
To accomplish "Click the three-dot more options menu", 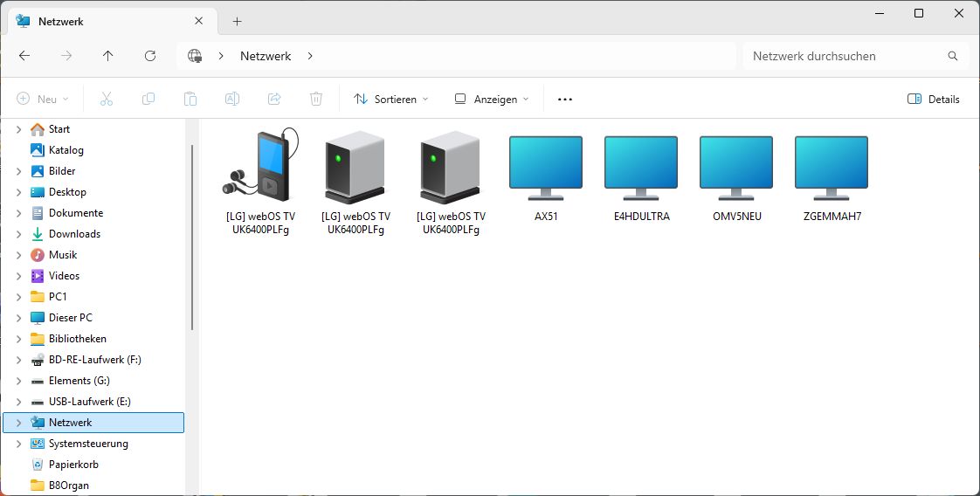I will (x=565, y=100).
